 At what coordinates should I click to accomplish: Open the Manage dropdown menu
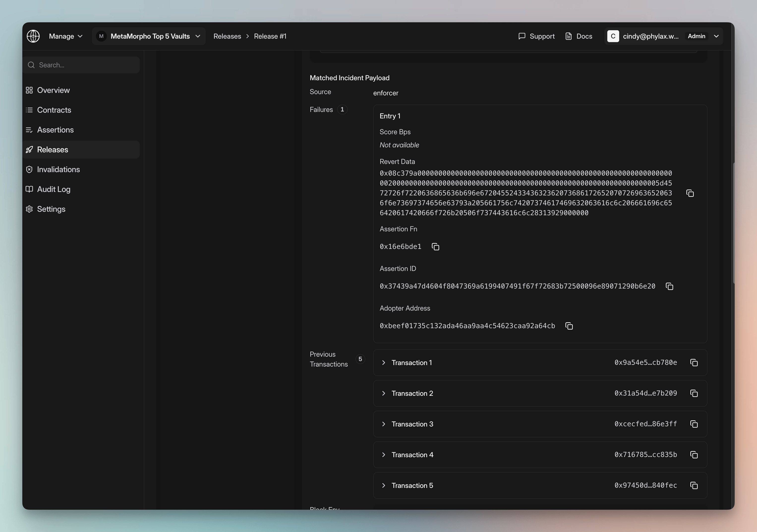tap(66, 36)
